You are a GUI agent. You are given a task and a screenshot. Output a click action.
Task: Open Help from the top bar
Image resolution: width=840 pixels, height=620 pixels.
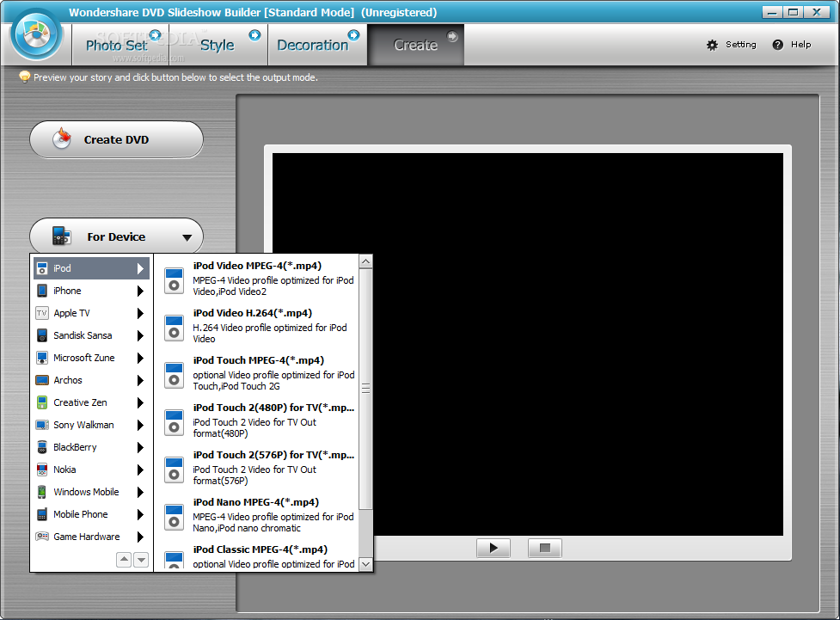tap(792, 45)
